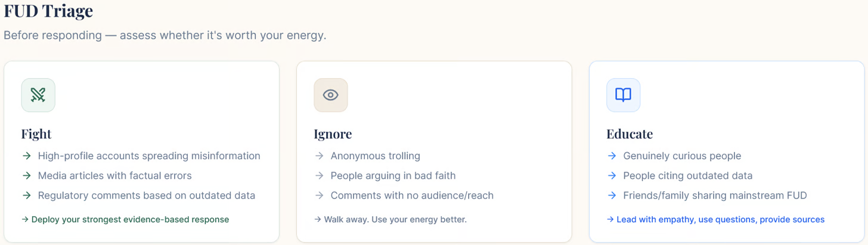Click the open book Educate icon
Image resolution: width=868 pixels, height=245 pixels.
point(624,95)
